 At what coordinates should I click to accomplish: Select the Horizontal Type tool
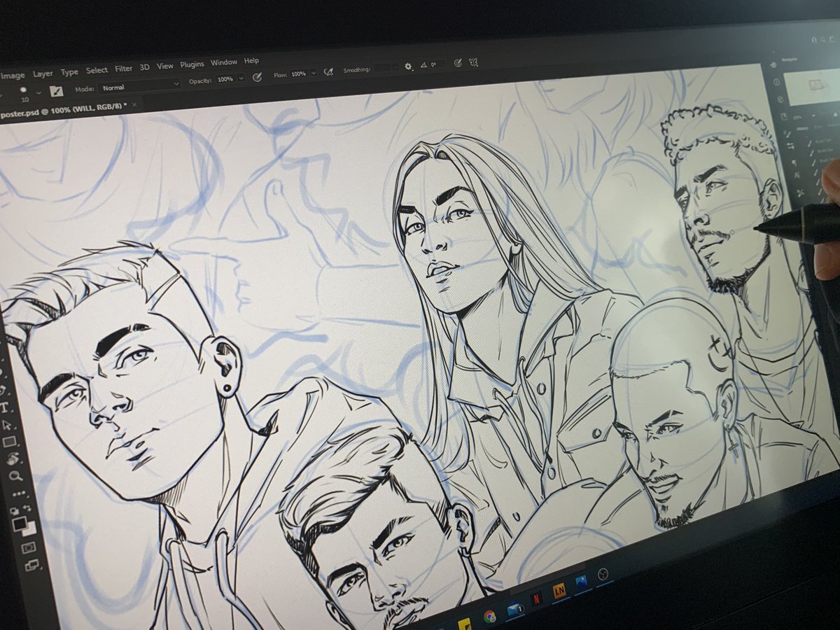(x=4, y=407)
